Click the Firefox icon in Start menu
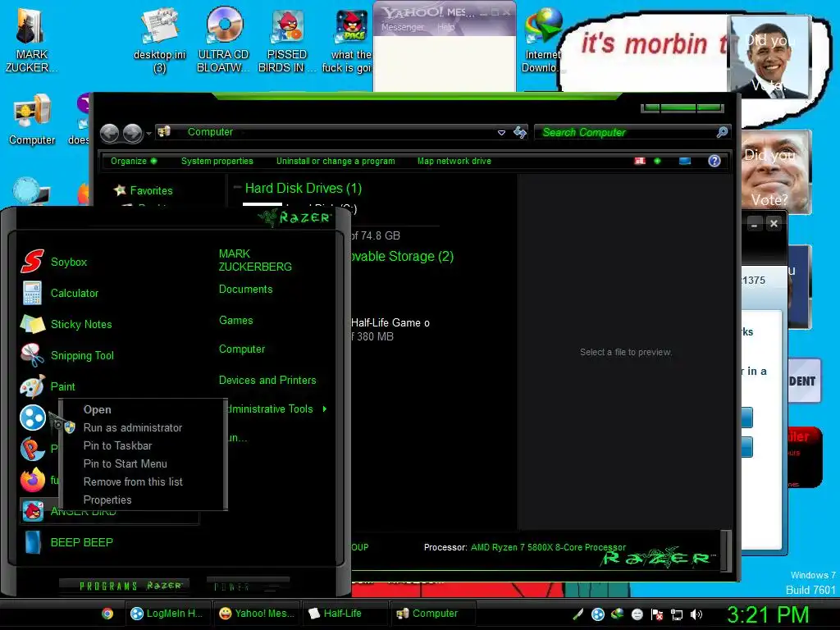Screen dimensions: 840x630 click(x=33, y=480)
